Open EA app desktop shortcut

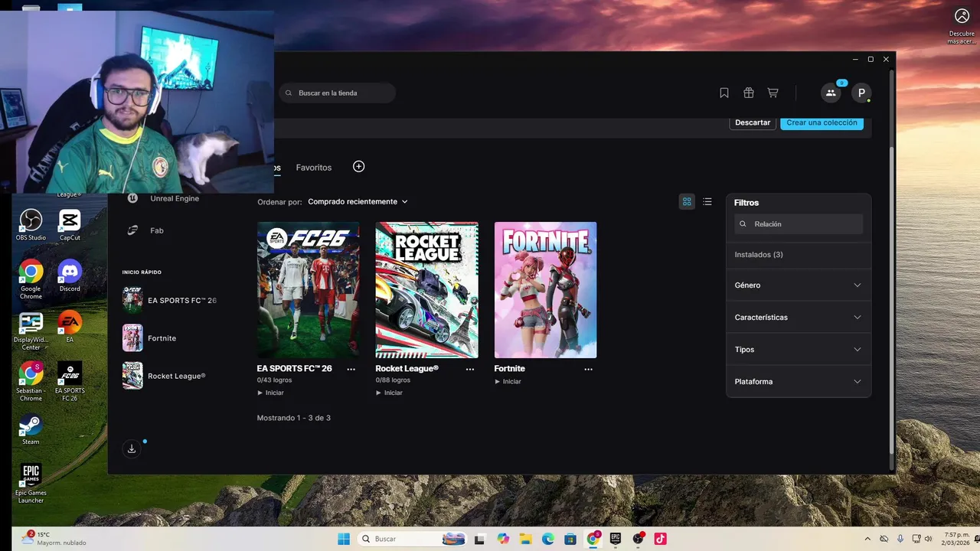(x=70, y=326)
